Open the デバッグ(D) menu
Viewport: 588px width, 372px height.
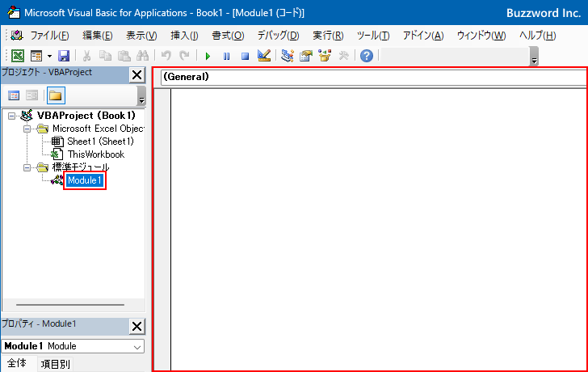(x=278, y=36)
